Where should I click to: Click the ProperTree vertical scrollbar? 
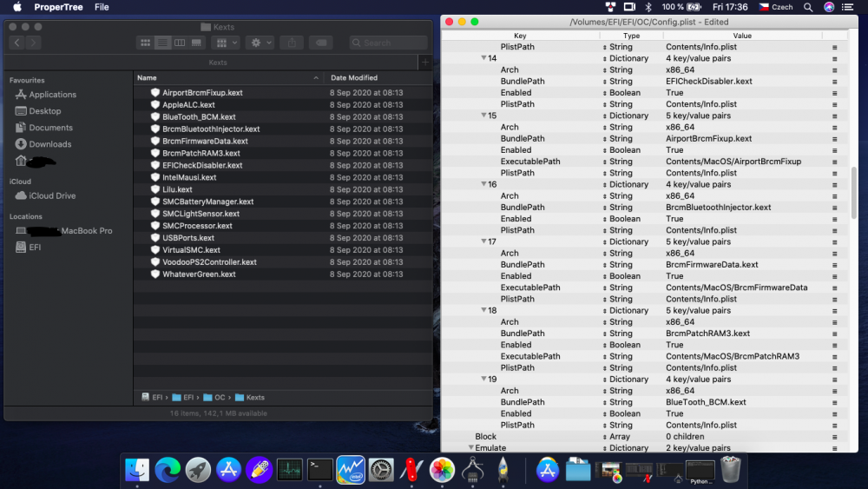[853, 193]
